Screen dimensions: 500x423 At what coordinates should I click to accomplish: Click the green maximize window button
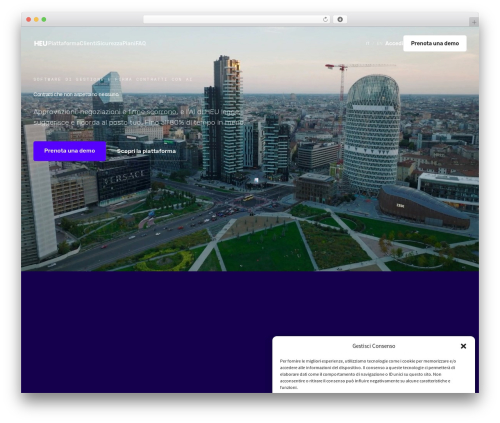point(44,19)
